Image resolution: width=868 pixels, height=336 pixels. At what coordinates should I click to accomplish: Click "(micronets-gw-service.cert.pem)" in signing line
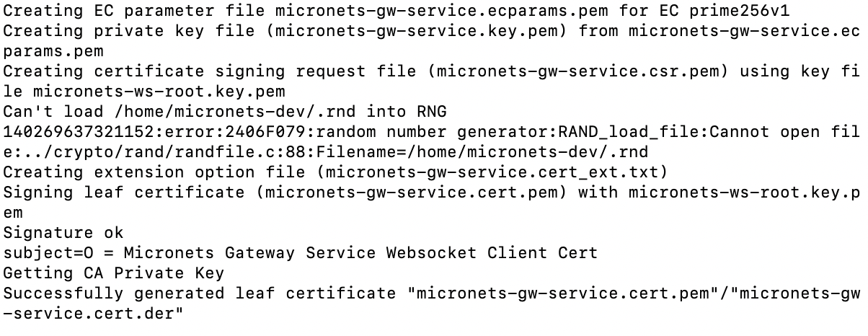pos(412,193)
